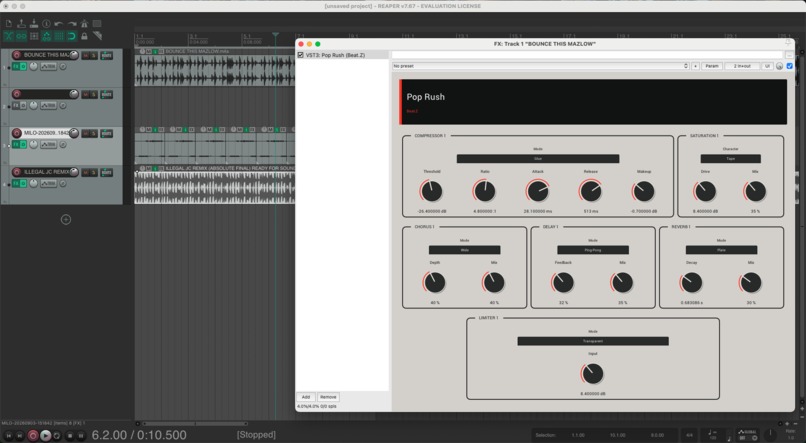The image size is (806, 443).
Task: Toggle FX bypass checkbox at top right
Action: point(790,66)
